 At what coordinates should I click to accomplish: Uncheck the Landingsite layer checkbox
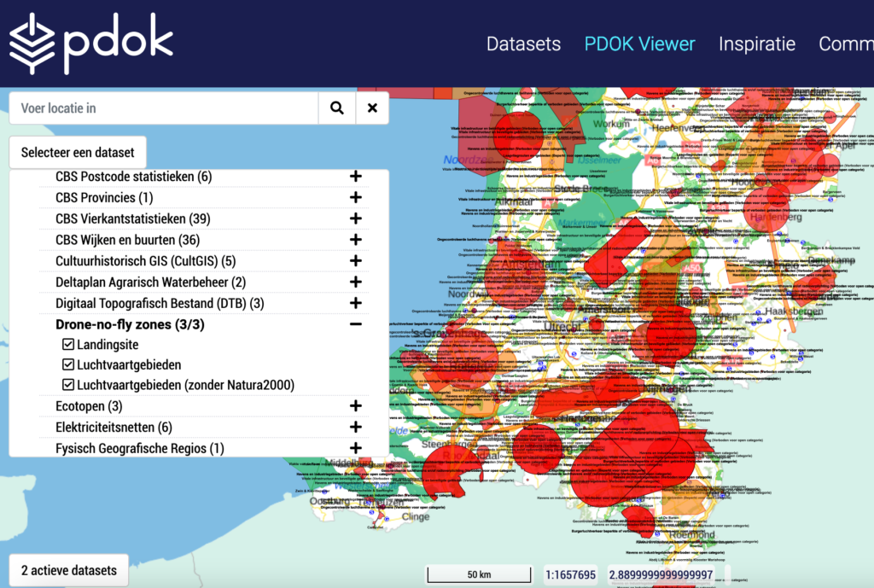point(68,345)
